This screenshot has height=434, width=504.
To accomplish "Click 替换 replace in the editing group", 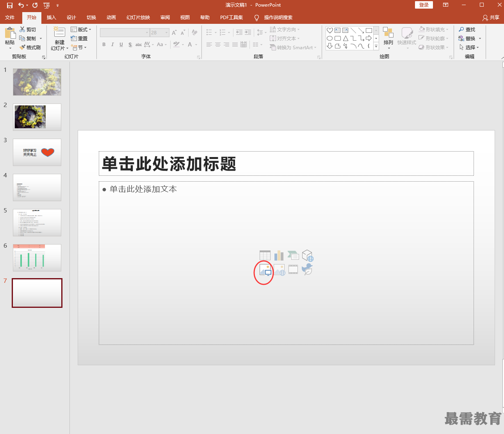I will [x=467, y=38].
